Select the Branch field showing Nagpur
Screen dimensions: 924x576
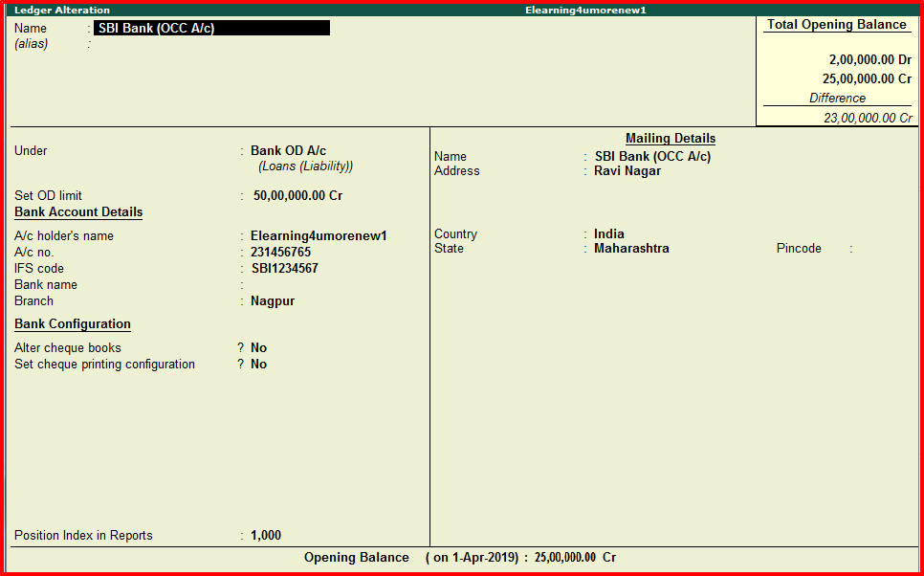(x=268, y=300)
